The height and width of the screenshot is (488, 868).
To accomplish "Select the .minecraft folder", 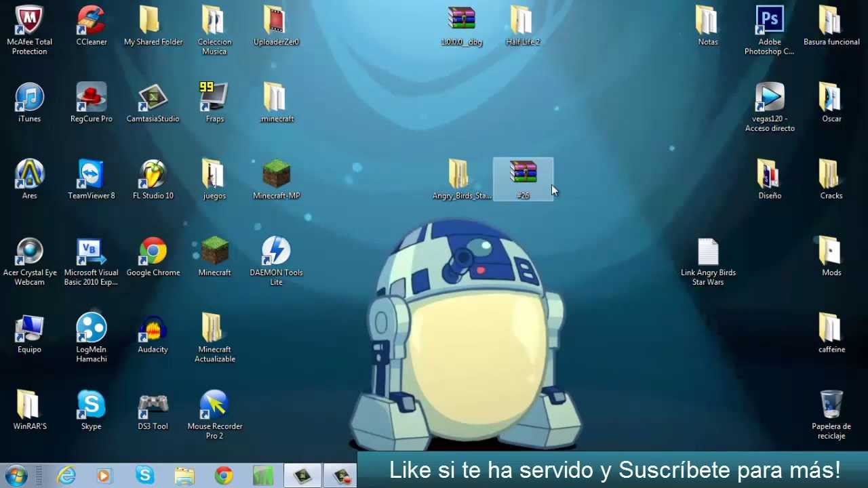I will coord(276,102).
